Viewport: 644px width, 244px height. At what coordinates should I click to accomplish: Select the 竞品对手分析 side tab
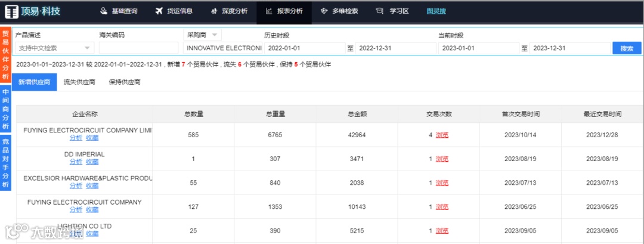6,163
